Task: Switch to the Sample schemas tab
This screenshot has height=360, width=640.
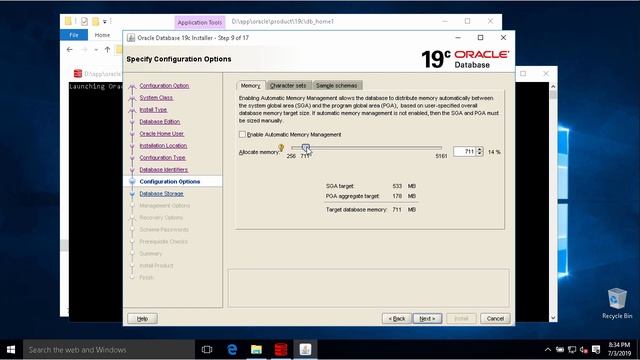Action: (337, 85)
